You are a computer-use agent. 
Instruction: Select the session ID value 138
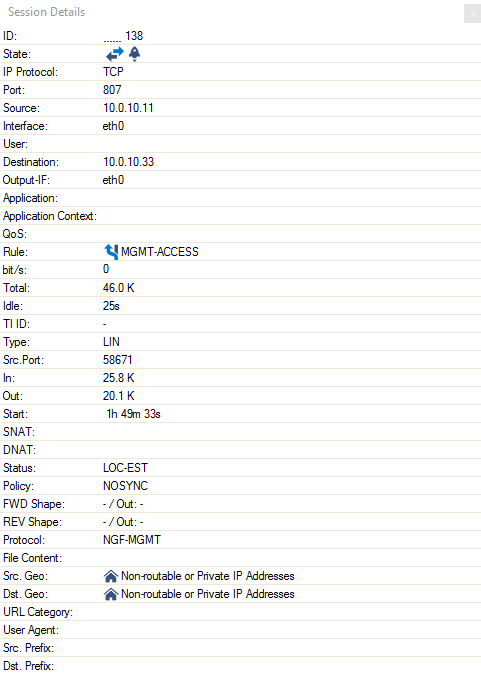[x=134, y=36]
